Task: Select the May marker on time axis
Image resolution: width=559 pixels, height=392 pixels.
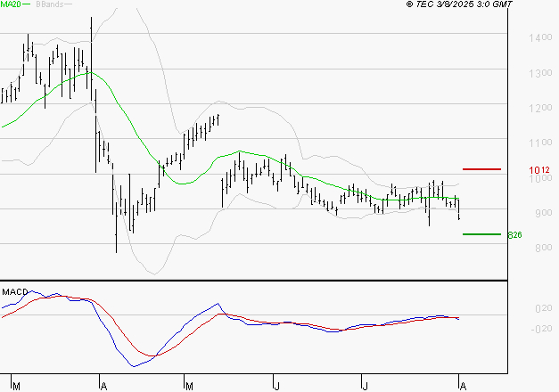Action: point(189,385)
